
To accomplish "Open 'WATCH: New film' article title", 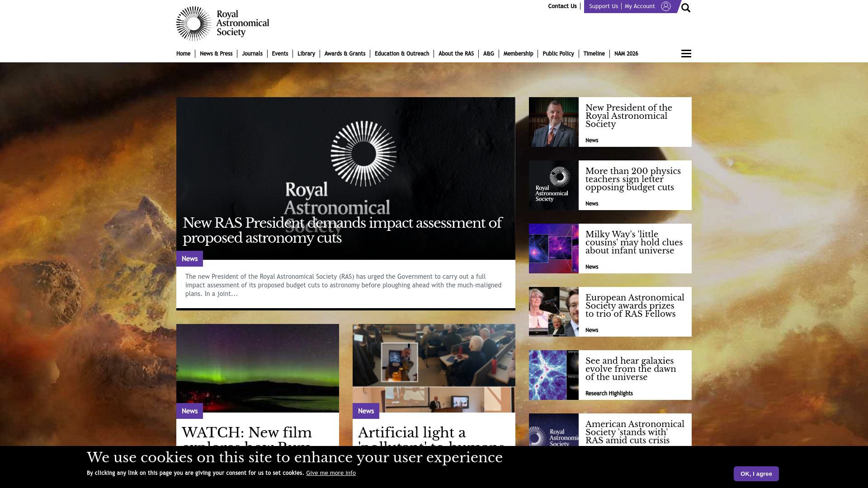I will coord(247,436).
